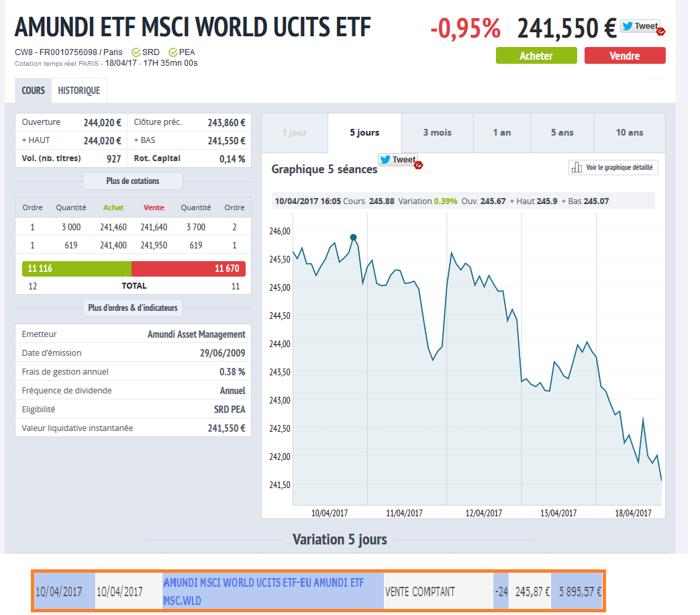Switch chart to 1 an period
This screenshot has height=615, width=700.
point(501,132)
